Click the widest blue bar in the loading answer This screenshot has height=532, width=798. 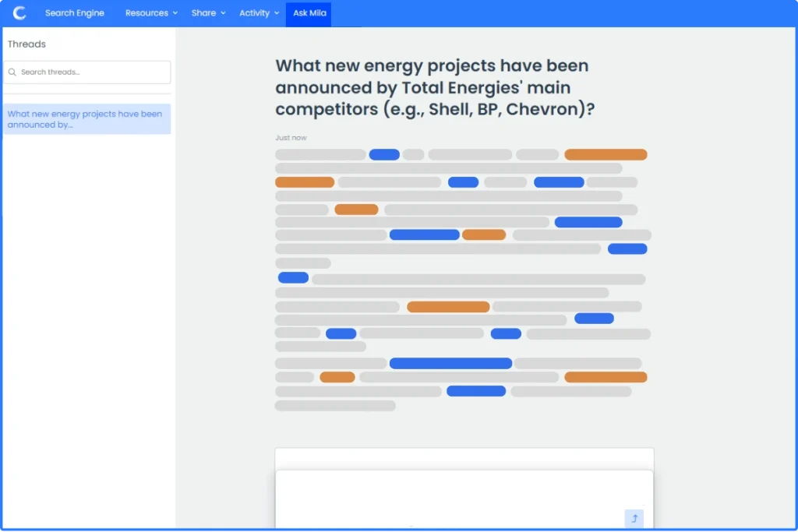click(x=450, y=363)
